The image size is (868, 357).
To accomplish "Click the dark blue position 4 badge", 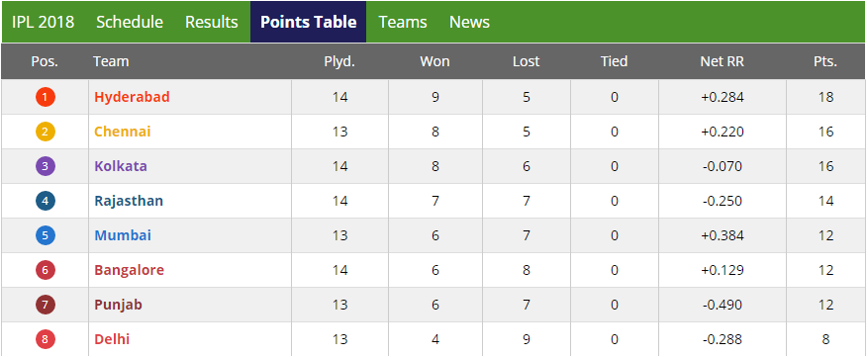I will pyautogui.click(x=45, y=201).
